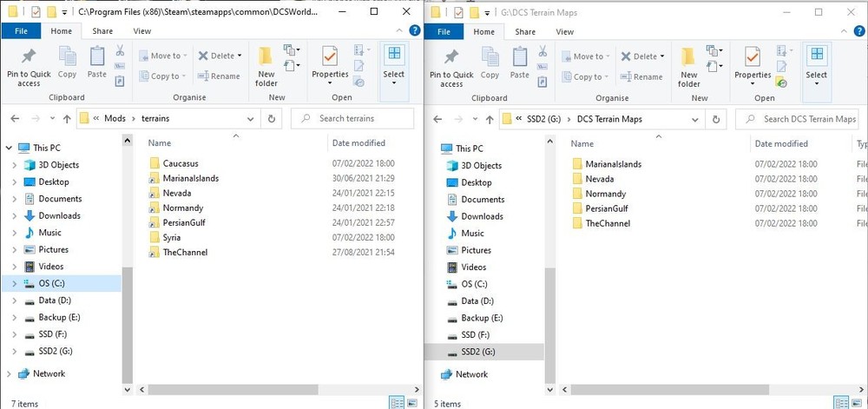Select Data (D:) in DCS Terrain Maps window tree
Image resolution: width=868 pixels, height=409 pixels.
click(x=477, y=301)
